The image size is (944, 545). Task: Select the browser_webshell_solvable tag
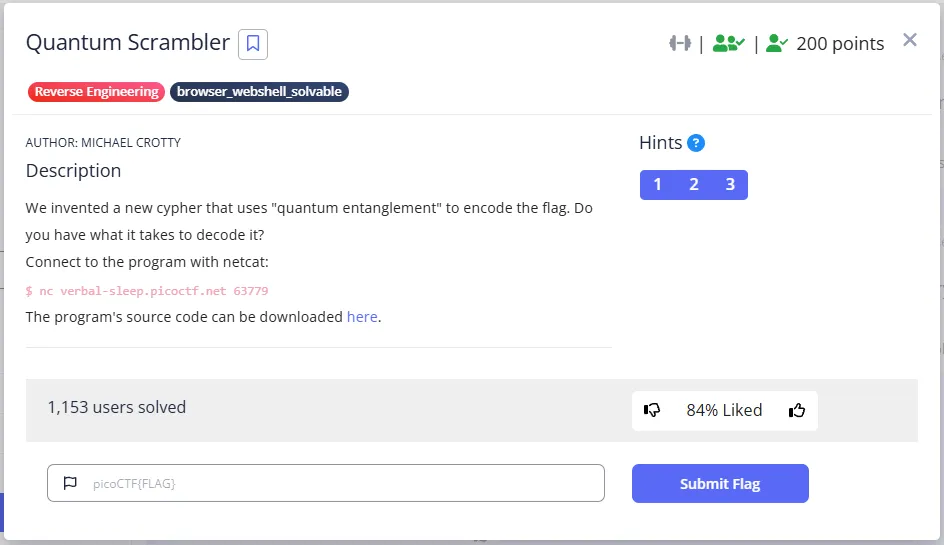(259, 92)
